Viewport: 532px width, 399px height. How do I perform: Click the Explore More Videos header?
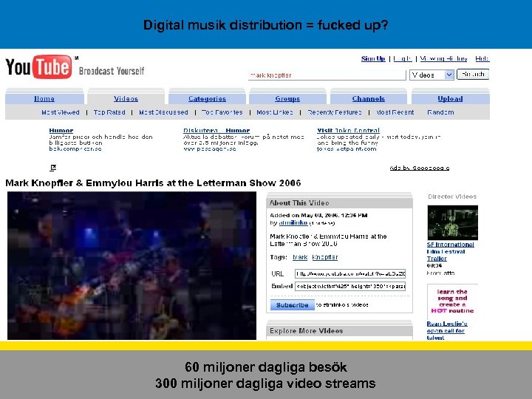tap(340, 331)
